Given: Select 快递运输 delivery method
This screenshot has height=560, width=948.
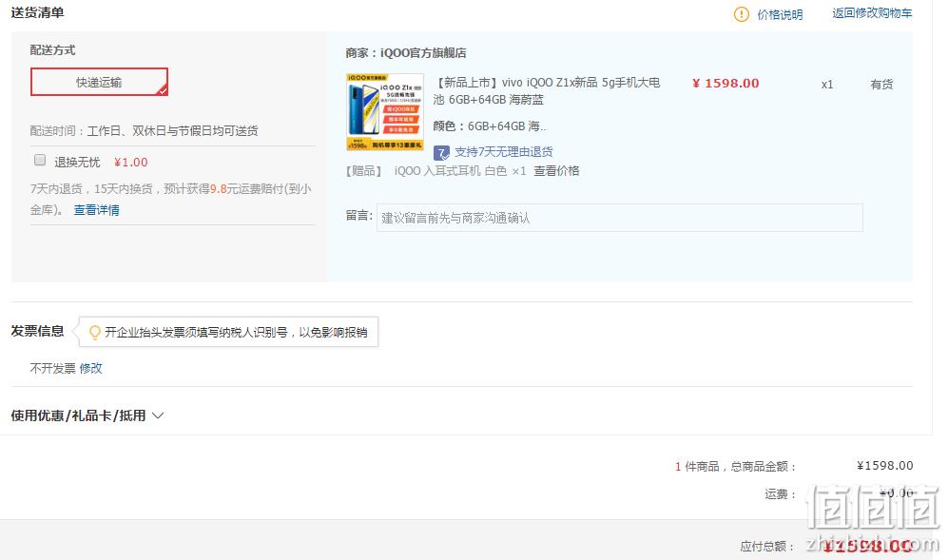Looking at the screenshot, I should click(x=99, y=82).
